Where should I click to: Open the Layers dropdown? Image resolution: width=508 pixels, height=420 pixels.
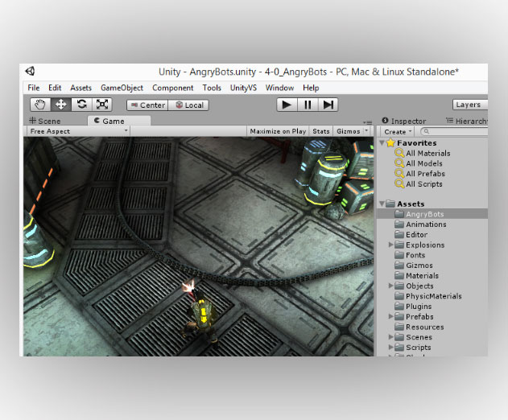(x=470, y=105)
